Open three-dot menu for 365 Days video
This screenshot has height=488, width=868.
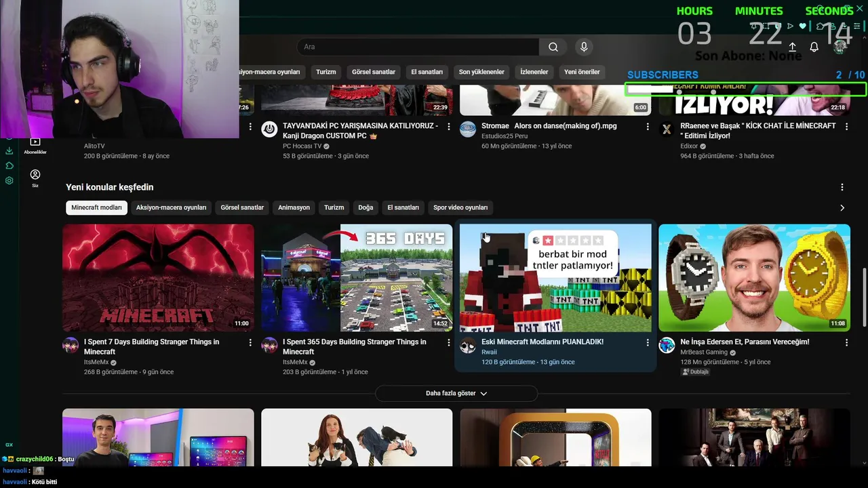[x=448, y=343]
